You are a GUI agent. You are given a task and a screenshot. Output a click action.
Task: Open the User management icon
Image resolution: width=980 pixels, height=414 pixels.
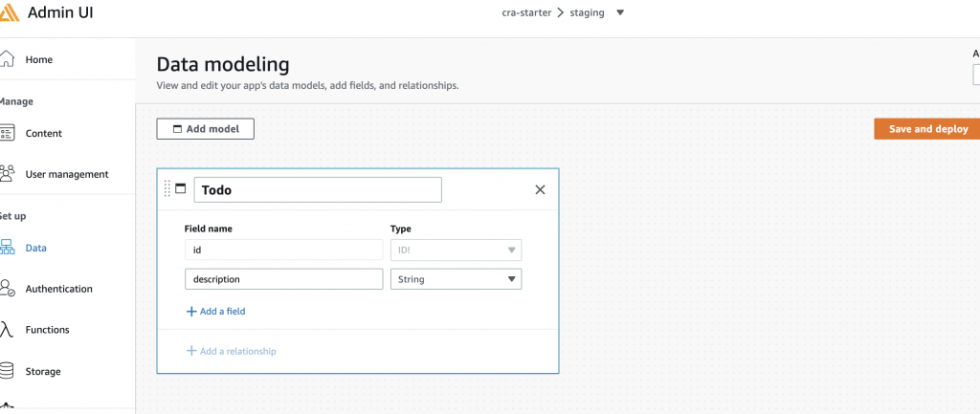click(x=7, y=174)
